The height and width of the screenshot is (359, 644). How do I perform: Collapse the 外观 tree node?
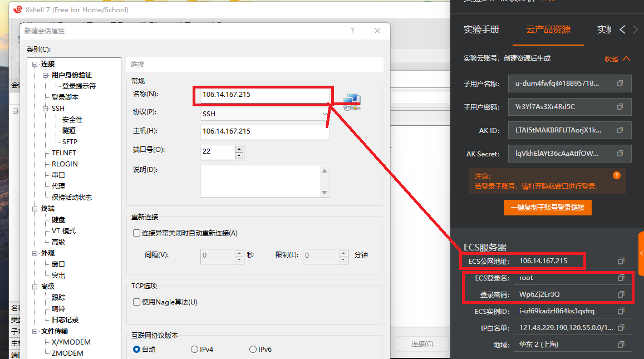point(35,253)
